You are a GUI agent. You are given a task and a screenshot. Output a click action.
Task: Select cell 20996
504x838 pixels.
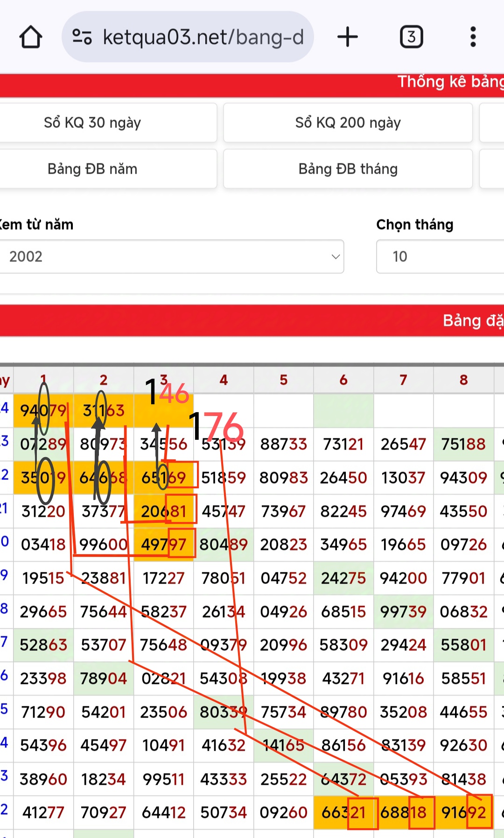click(284, 645)
